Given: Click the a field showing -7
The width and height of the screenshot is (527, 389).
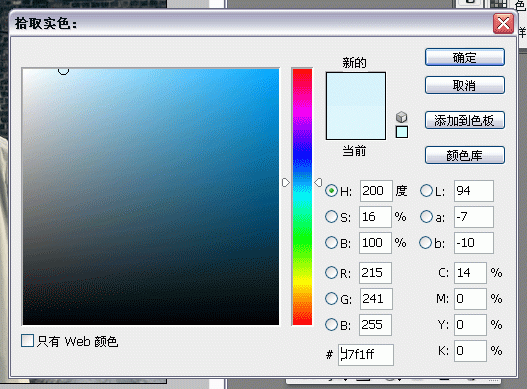Looking at the screenshot, I should point(474,217).
